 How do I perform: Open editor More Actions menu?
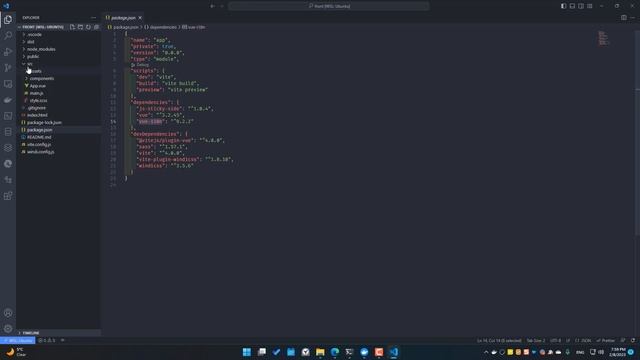(x=633, y=18)
